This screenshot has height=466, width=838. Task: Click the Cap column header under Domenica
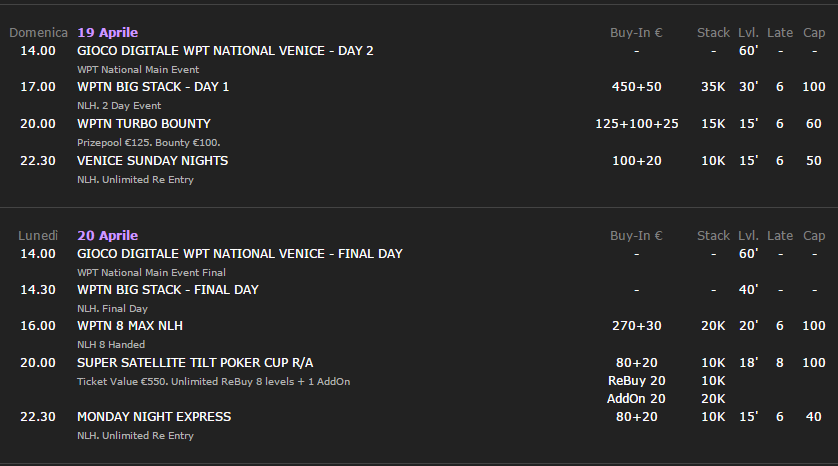pos(814,33)
